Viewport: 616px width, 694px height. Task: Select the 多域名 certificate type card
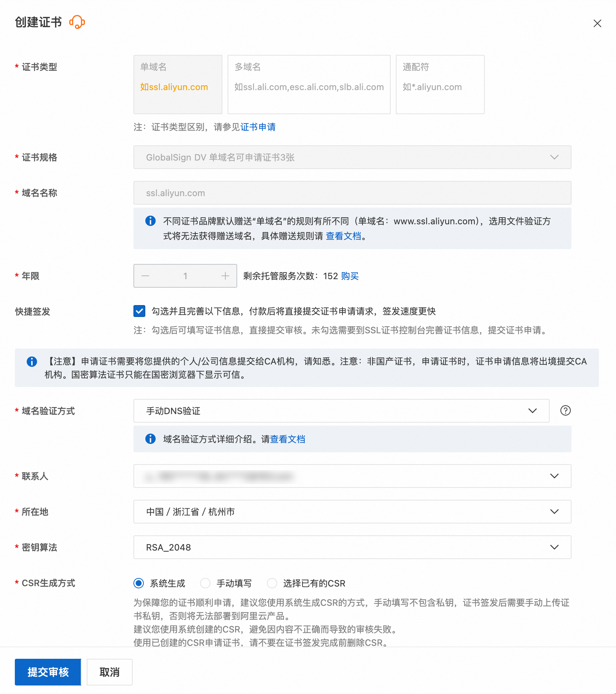[309, 85]
